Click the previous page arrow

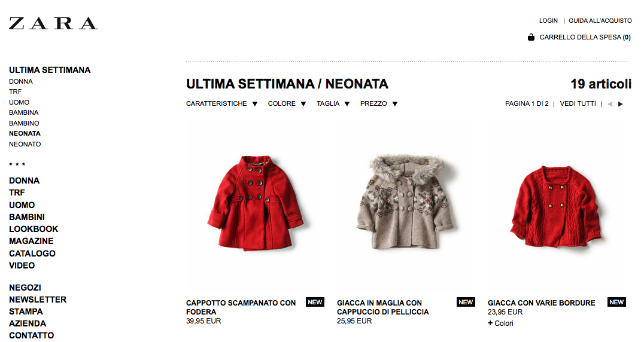610,104
